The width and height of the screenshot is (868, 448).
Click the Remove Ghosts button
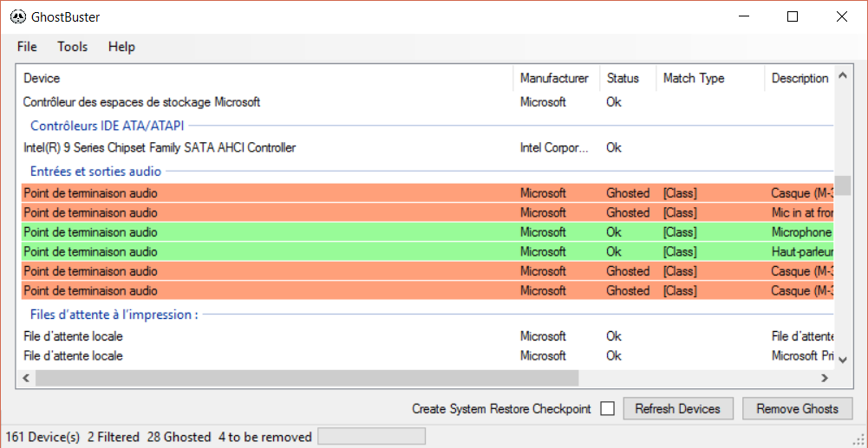[x=797, y=409]
